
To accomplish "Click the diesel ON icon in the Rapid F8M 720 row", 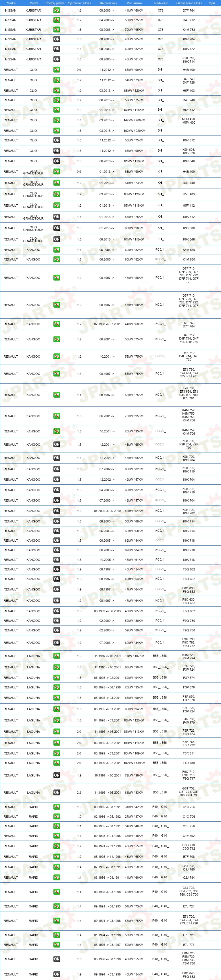I will coord(57,959).
